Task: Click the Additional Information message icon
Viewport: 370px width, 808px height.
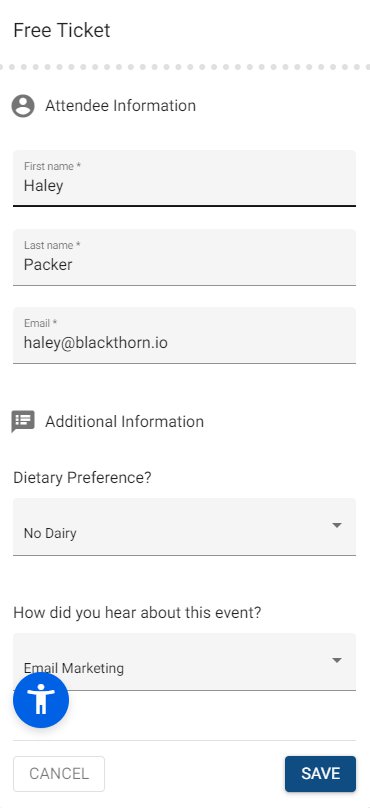Action: click(x=23, y=422)
